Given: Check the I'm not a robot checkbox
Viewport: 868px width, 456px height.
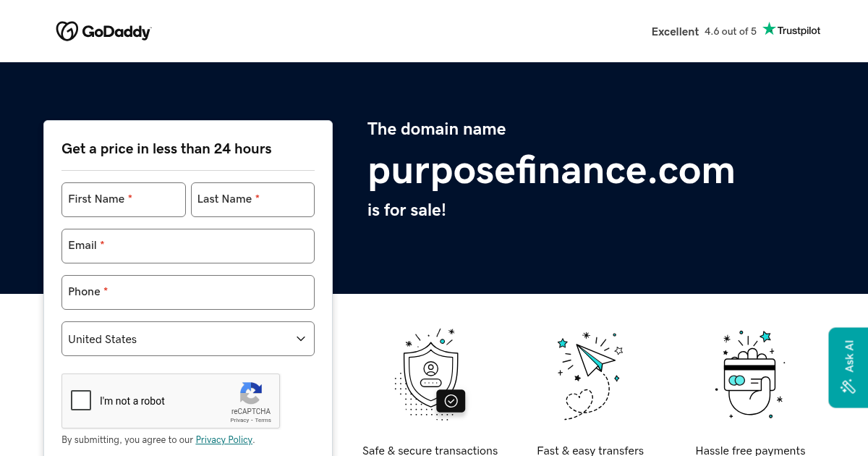Looking at the screenshot, I should (81, 400).
